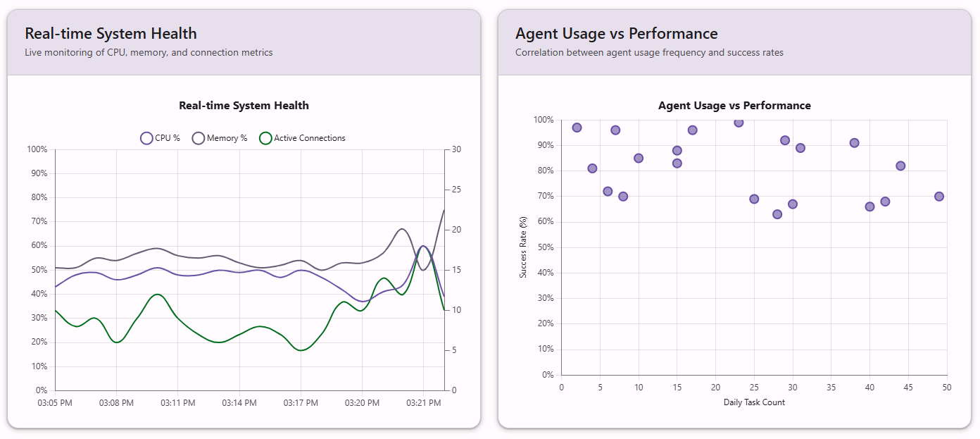Hide the Memory % legend series

coord(220,138)
